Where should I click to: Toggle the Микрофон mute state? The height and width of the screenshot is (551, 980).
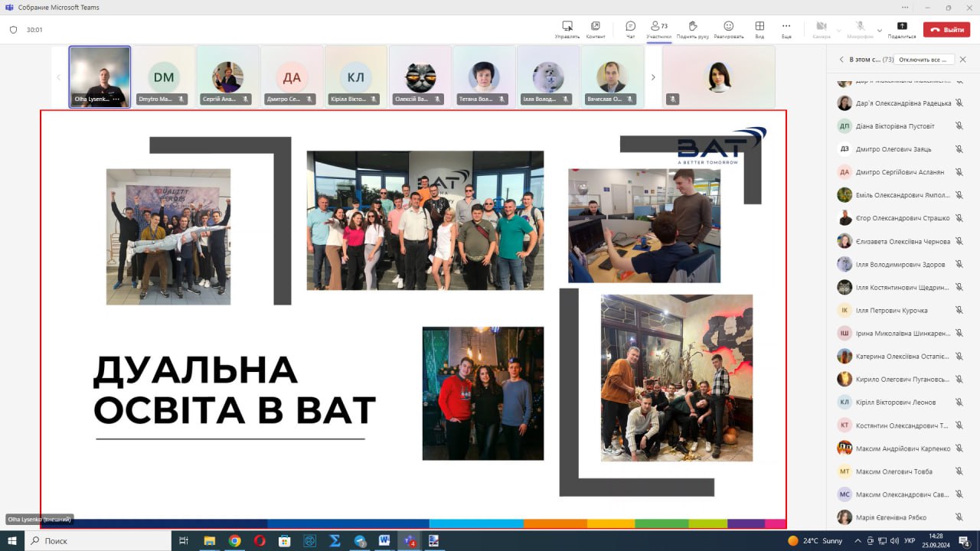pyautogui.click(x=860, y=29)
